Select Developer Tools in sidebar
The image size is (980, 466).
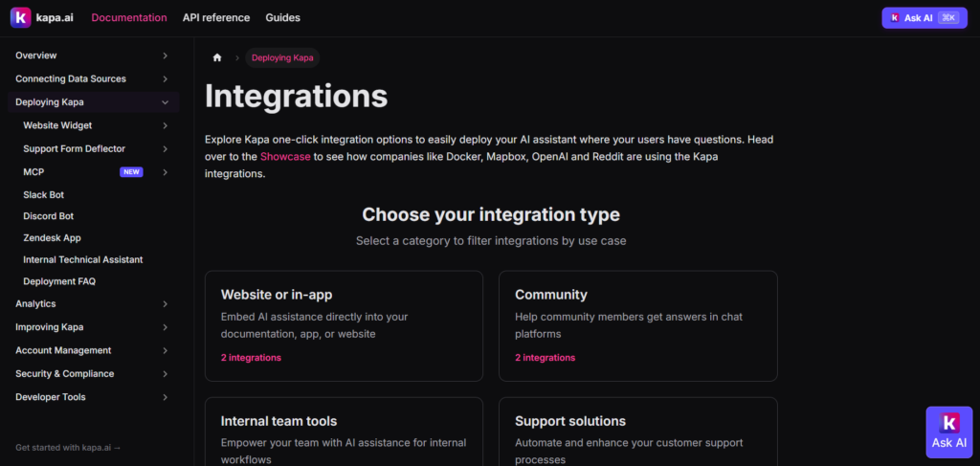(51, 397)
